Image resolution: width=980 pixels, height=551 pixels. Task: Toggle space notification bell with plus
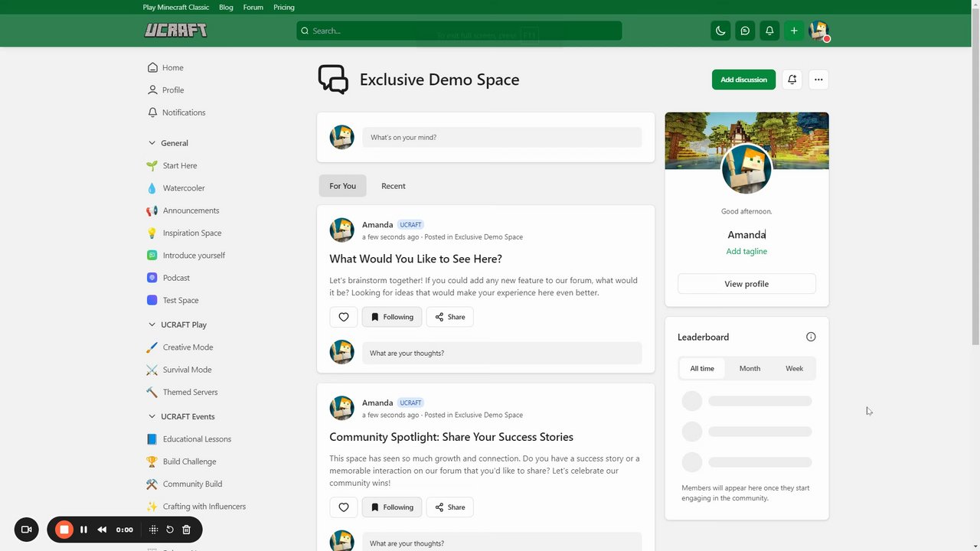792,80
